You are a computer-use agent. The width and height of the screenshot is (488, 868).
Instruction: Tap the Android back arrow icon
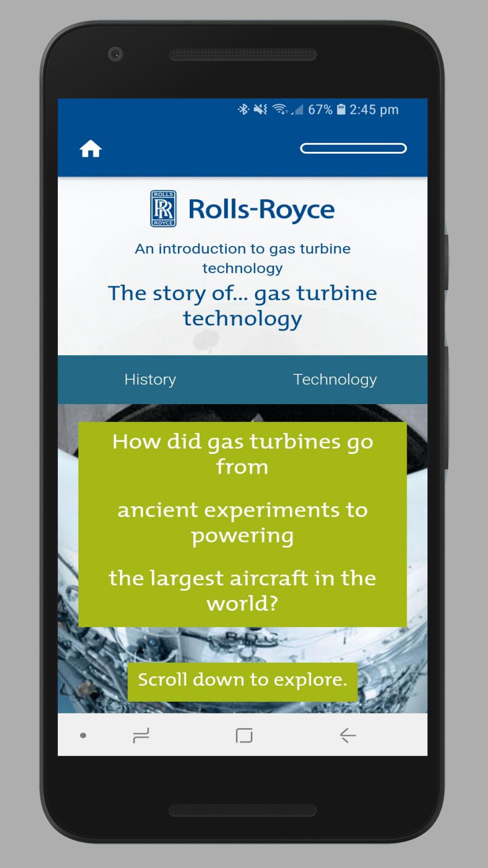pos(347,736)
